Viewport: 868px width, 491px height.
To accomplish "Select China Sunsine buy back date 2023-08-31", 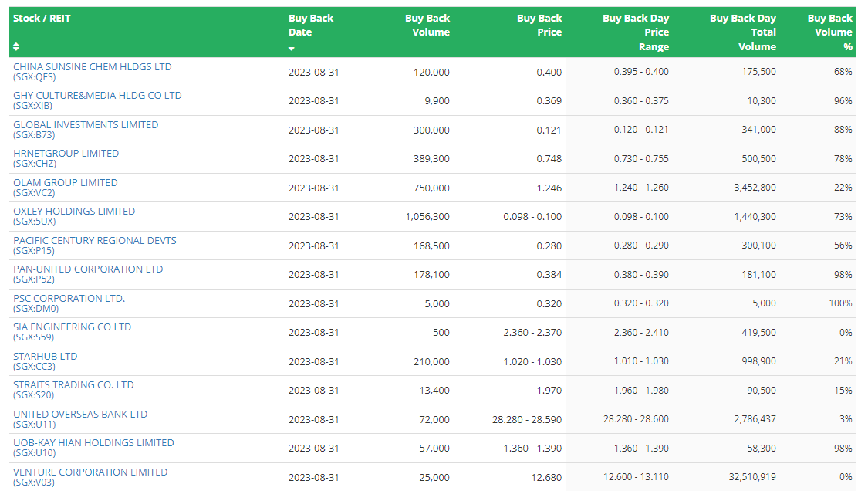I will pyautogui.click(x=313, y=72).
